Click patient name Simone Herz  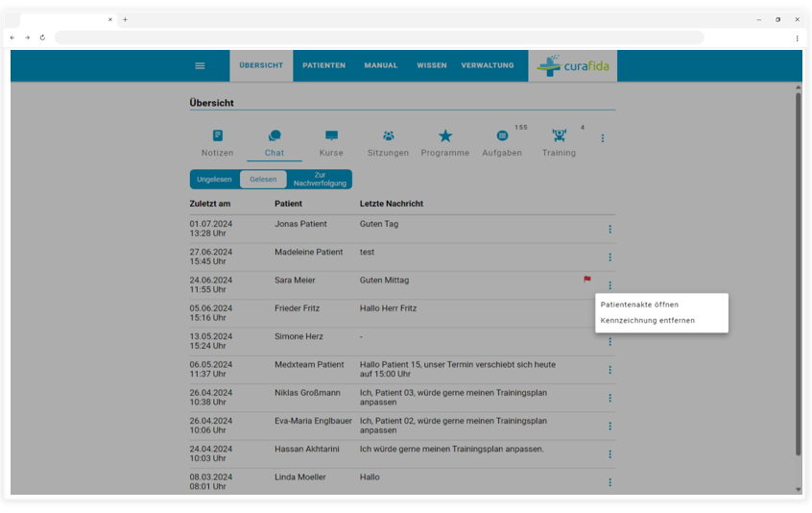click(x=299, y=336)
